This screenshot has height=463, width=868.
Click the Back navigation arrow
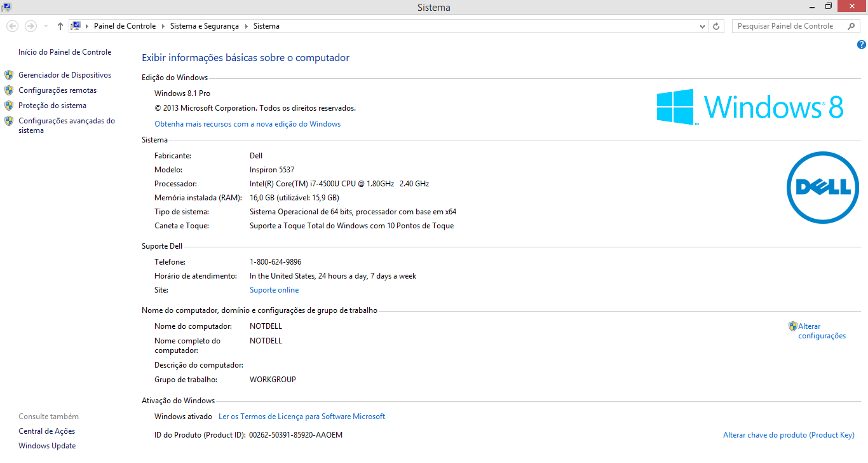(x=12, y=26)
